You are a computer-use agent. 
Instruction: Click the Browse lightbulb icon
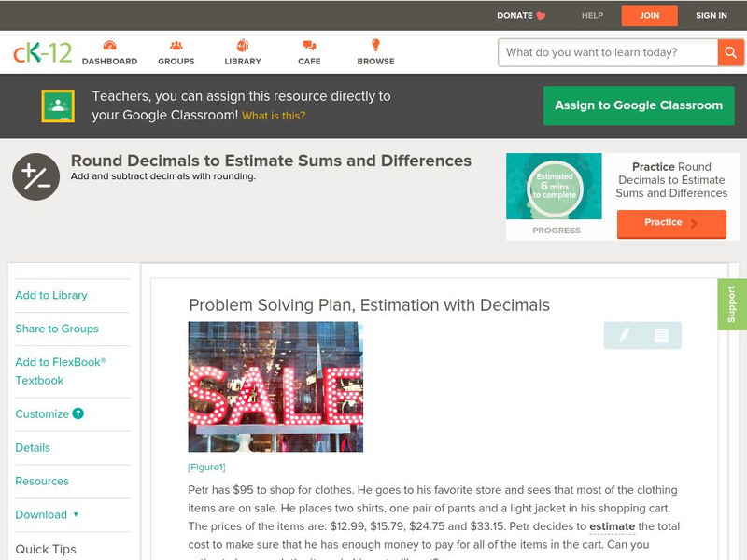375,46
